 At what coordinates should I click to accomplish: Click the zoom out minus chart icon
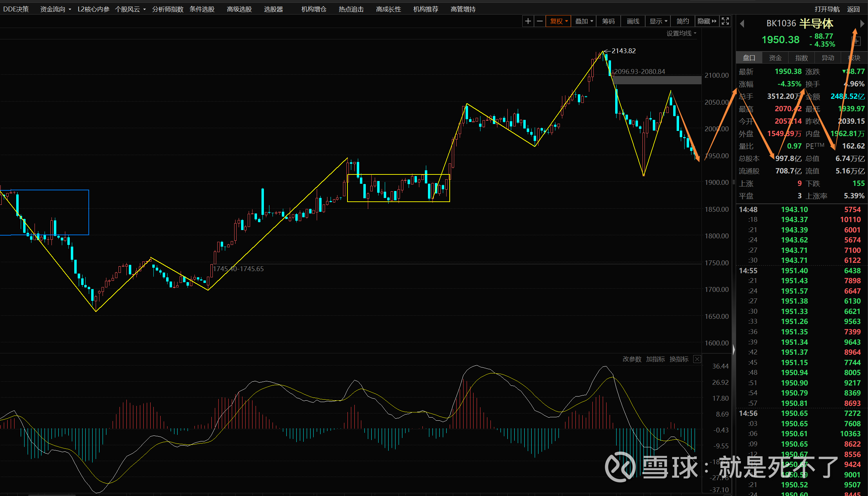tap(540, 21)
